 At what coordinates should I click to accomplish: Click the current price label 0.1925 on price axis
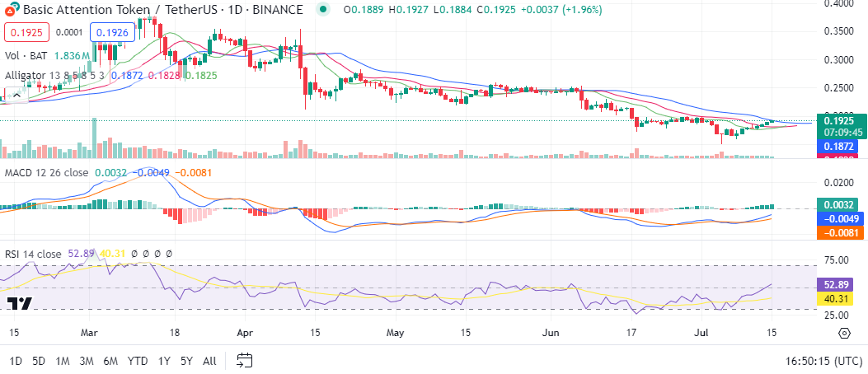pyautogui.click(x=838, y=120)
